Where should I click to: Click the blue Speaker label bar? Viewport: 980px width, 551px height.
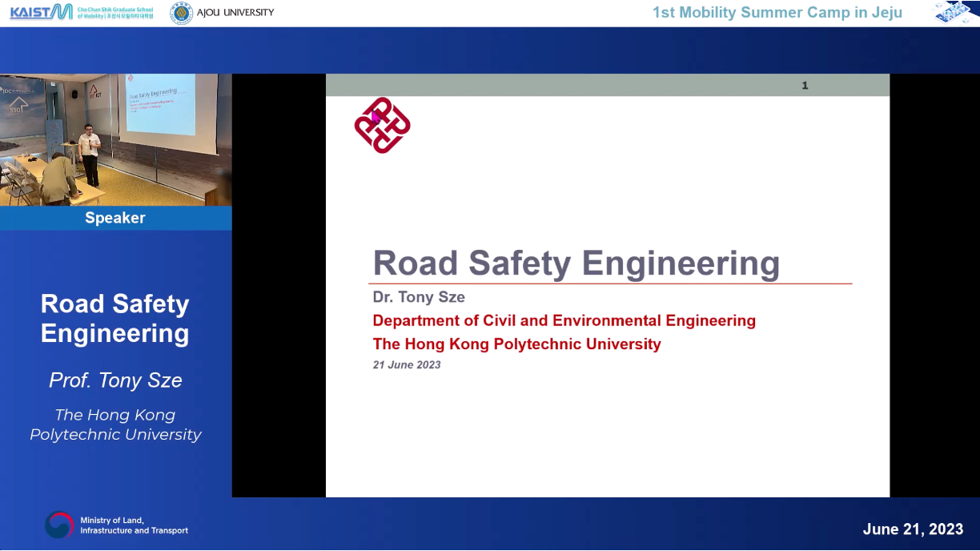click(x=115, y=218)
